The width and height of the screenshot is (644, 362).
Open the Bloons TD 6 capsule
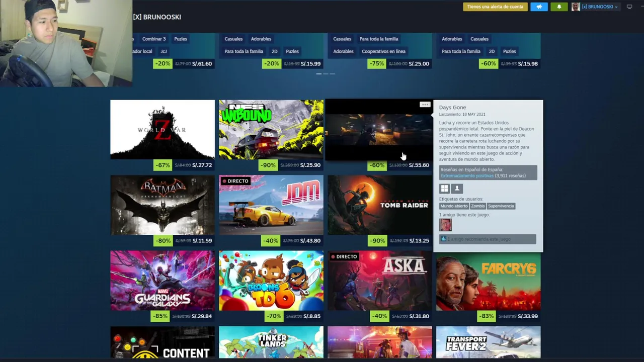pyautogui.click(x=271, y=281)
